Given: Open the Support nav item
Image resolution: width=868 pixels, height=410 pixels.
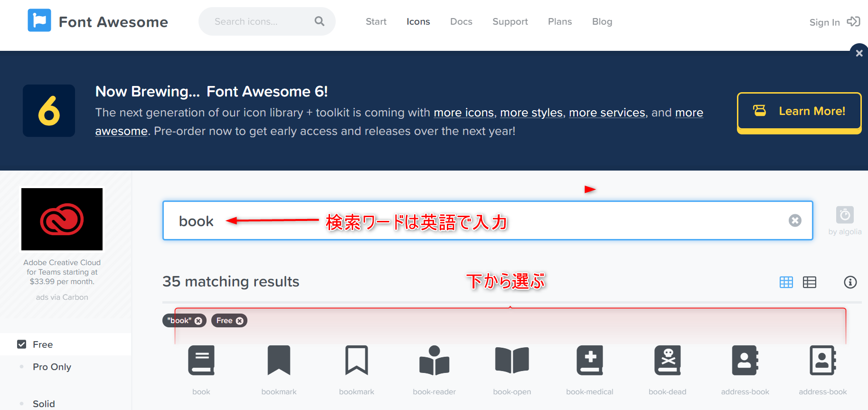Looking at the screenshot, I should [510, 21].
